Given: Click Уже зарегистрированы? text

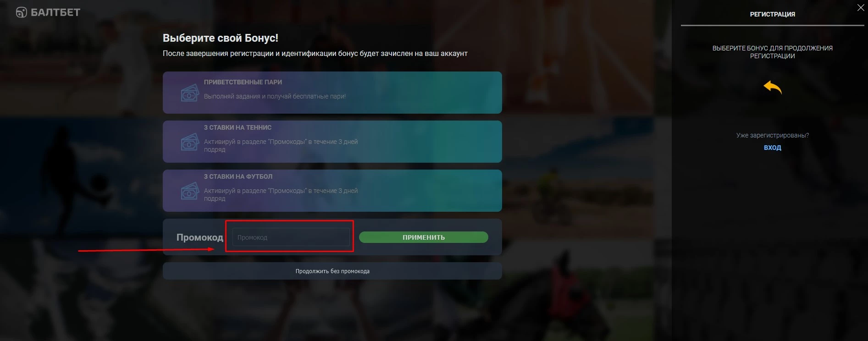Looking at the screenshot, I should coord(773,135).
